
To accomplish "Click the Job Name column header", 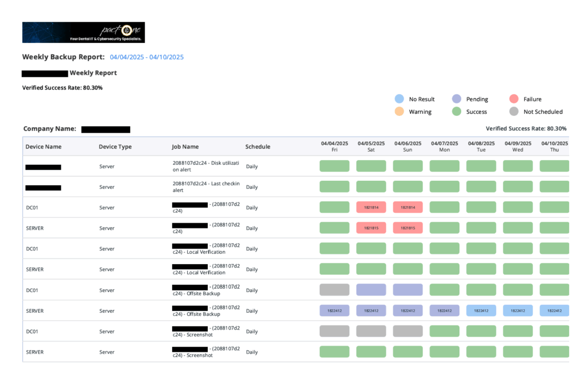I will point(185,146).
